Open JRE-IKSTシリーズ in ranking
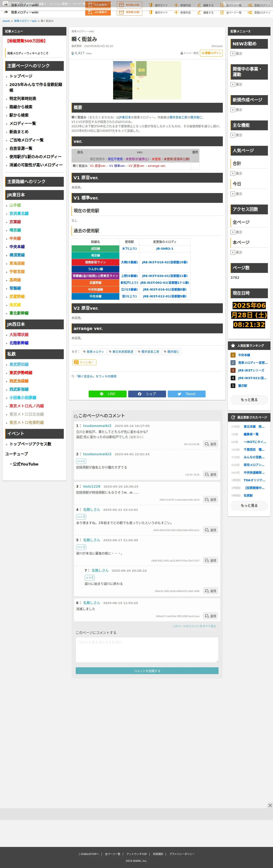 coord(251,370)
